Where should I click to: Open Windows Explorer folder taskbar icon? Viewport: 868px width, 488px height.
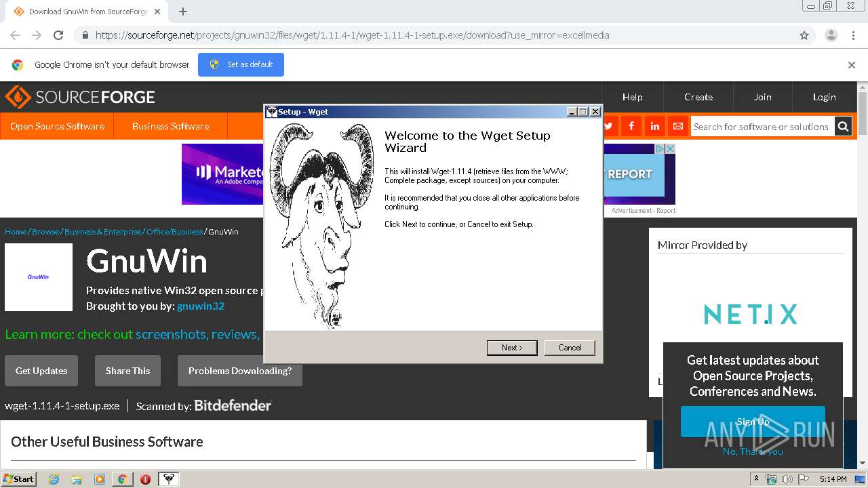pos(77,479)
